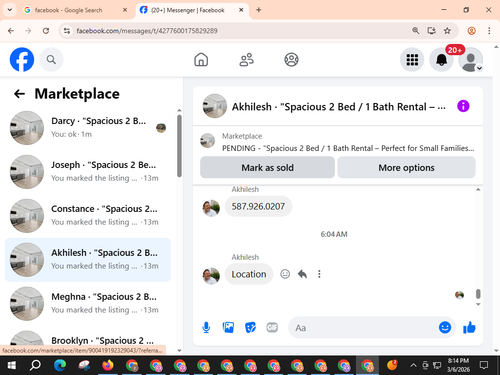Open the GIF picker
500x375 pixels.
pos(272,328)
